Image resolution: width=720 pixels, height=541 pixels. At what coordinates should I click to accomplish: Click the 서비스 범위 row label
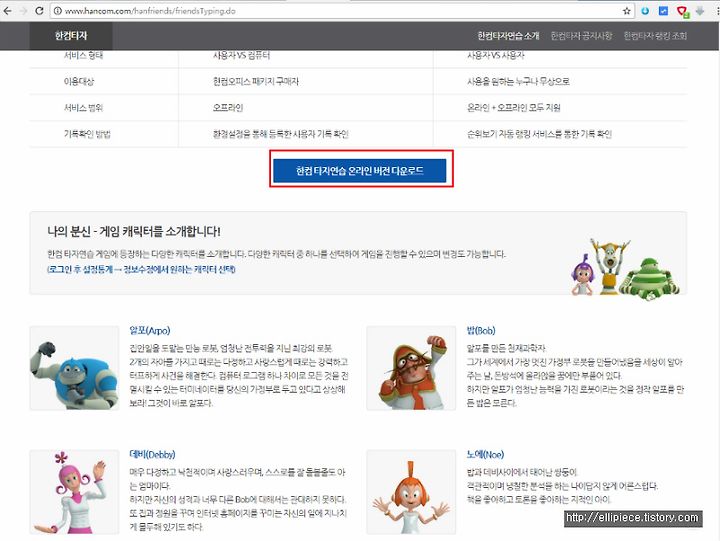pyautogui.click(x=83, y=108)
